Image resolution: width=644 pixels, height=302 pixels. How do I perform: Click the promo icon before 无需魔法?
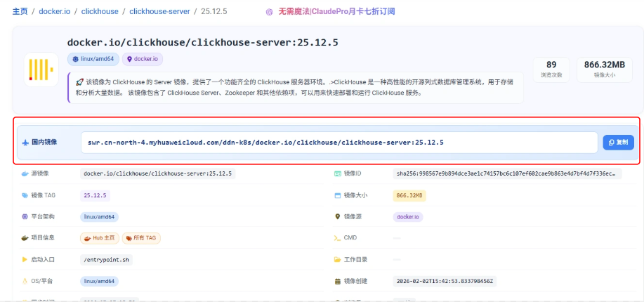[x=270, y=12]
